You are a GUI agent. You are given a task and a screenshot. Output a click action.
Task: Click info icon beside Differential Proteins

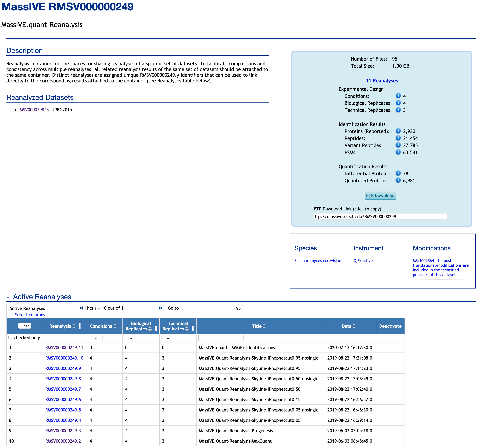point(398,173)
